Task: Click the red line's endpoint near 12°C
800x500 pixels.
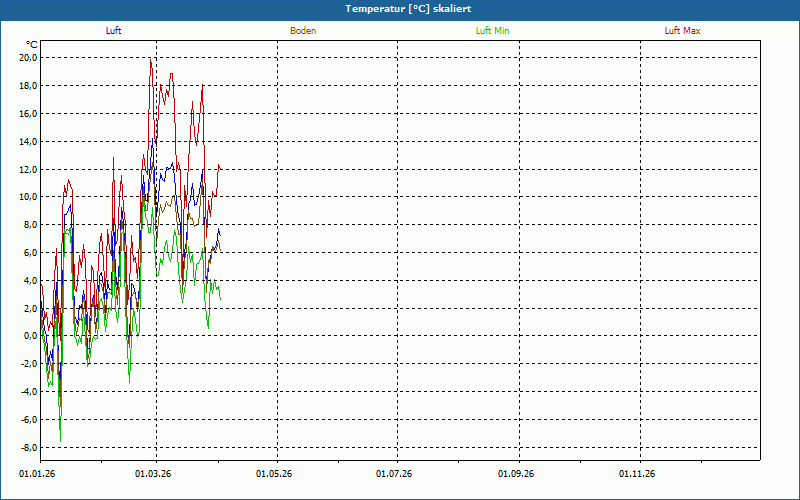Action: pyautogui.click(x=220, y=167)
